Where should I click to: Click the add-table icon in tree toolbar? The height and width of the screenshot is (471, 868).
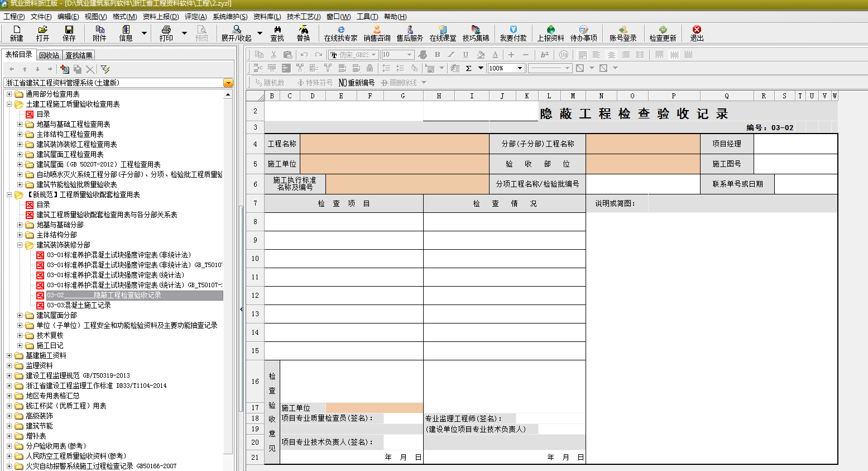click(65, 69)
